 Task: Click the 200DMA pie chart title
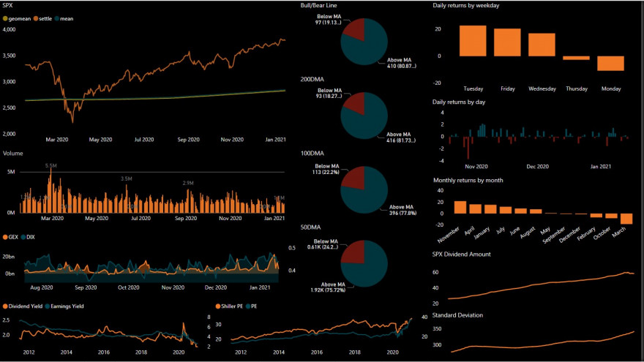click(312, 79)
